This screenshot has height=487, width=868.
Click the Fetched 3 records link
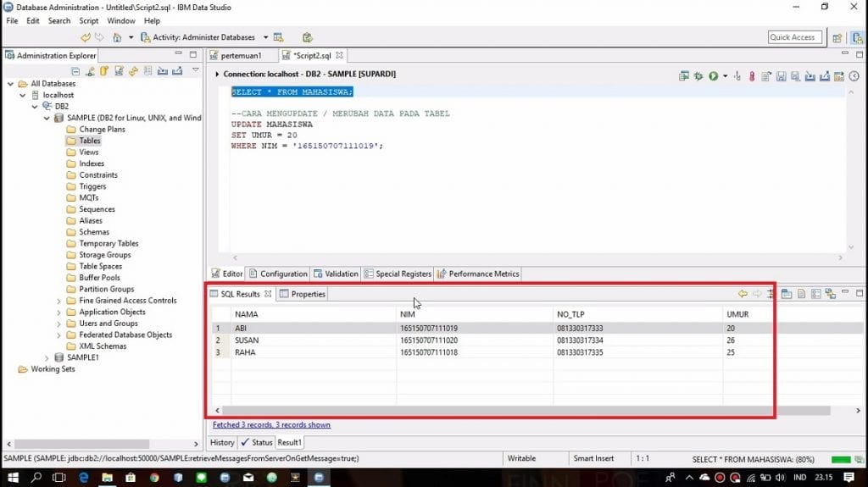coord(271,424)
